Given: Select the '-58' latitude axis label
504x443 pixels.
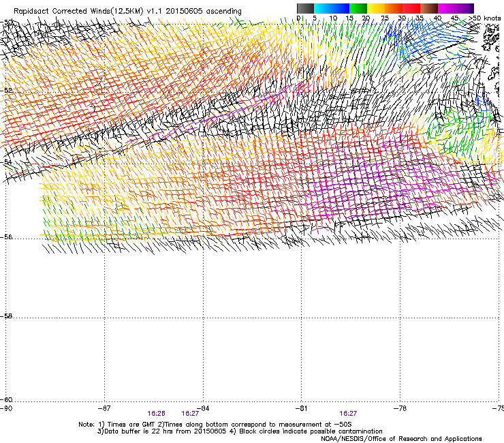Looking at the screenshot, I should coord(6,316).
